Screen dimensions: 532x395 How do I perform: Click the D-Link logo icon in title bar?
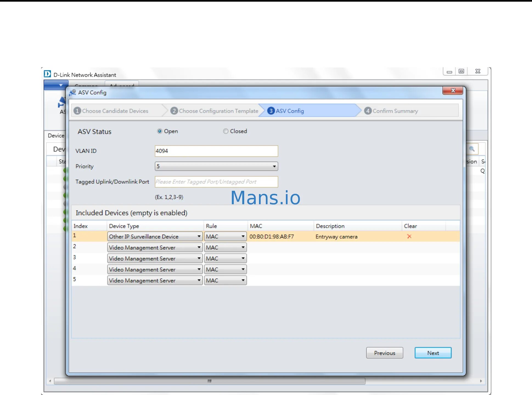click(47, 74)
